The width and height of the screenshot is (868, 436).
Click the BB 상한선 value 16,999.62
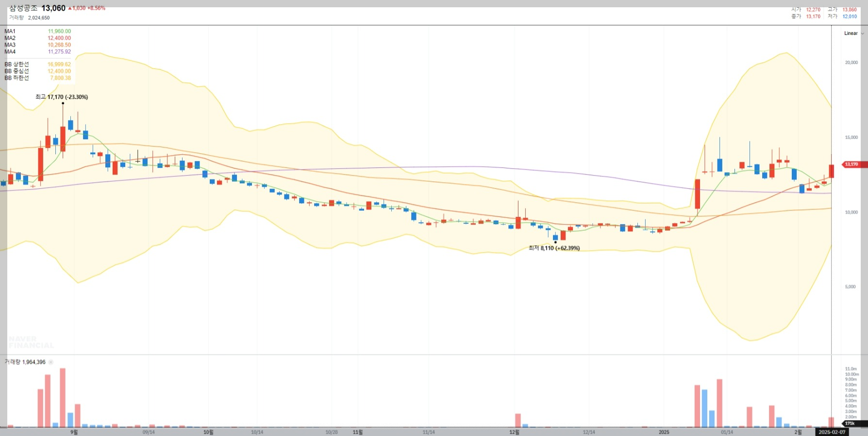[x=59, y=65]
